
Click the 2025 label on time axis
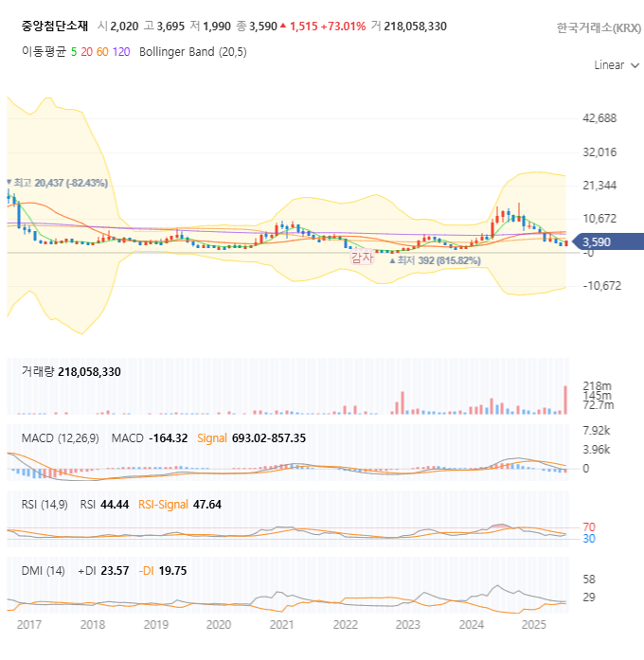tap(534, 625)
